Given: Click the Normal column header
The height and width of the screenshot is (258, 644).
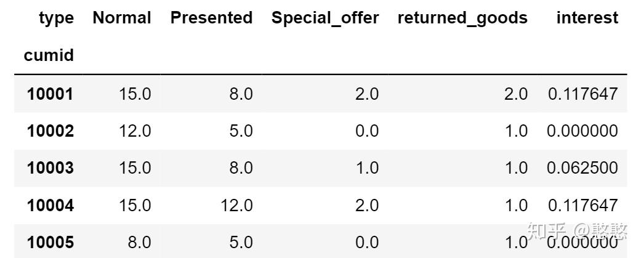Looking at the screenshot, I should pyautogui.click(x=122, y=18).
